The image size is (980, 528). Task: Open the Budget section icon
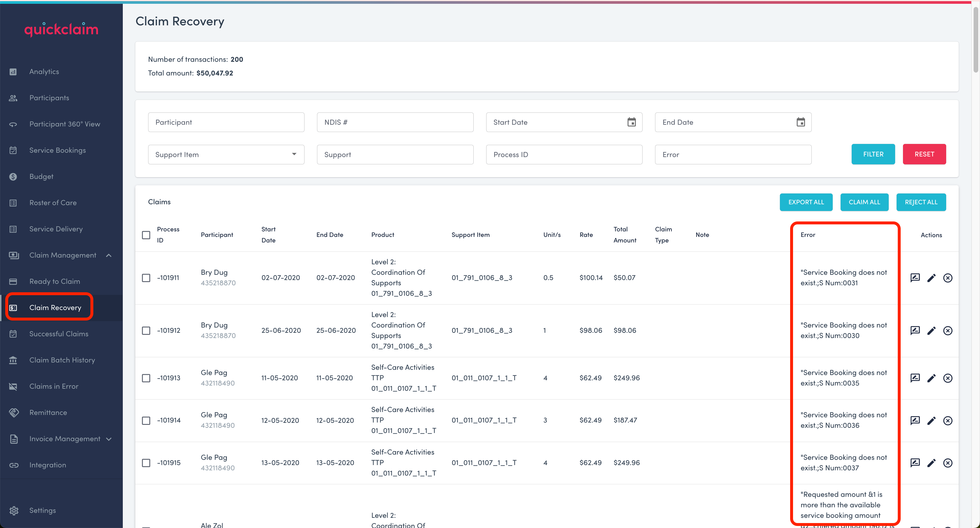pos(13,176)
